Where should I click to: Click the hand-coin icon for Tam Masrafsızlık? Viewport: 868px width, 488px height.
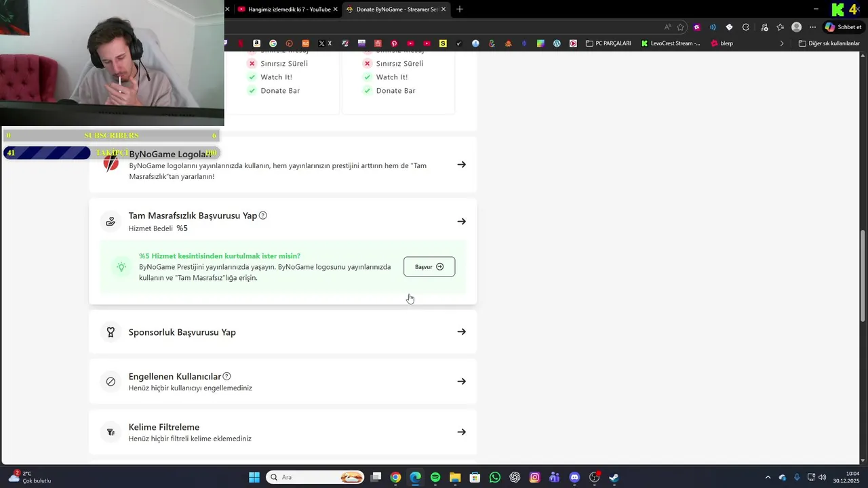[x=111, y=222]
